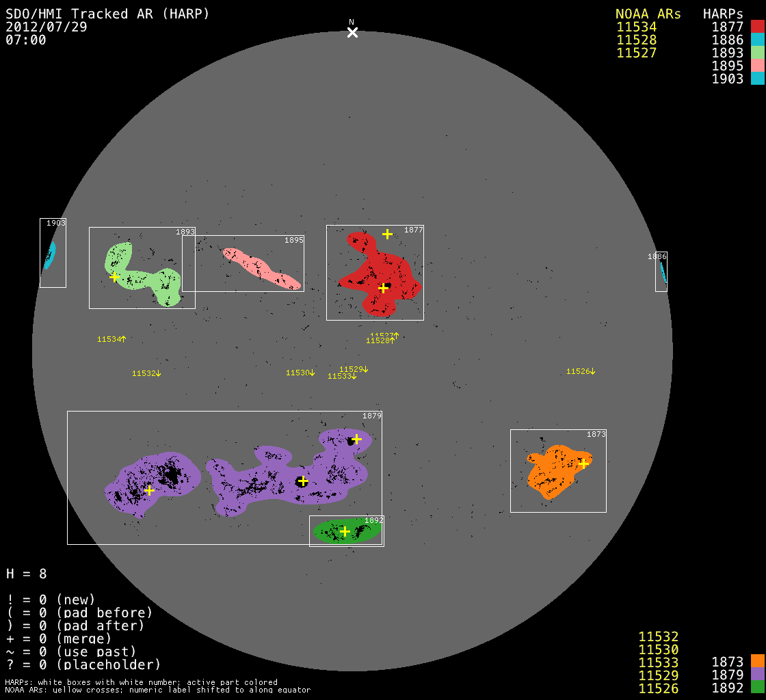Click the 11532 equator label on the disk
The width and height of the screenshot is (766, 700).
tap(146, 373)
